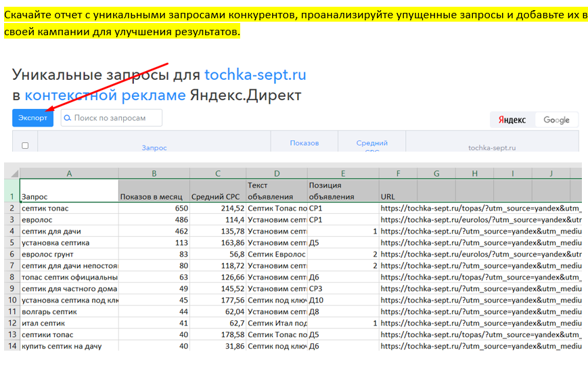Click cell 'септик для частного дома'
The height and width of the screenshot is (375, 588).
(69, 288)
